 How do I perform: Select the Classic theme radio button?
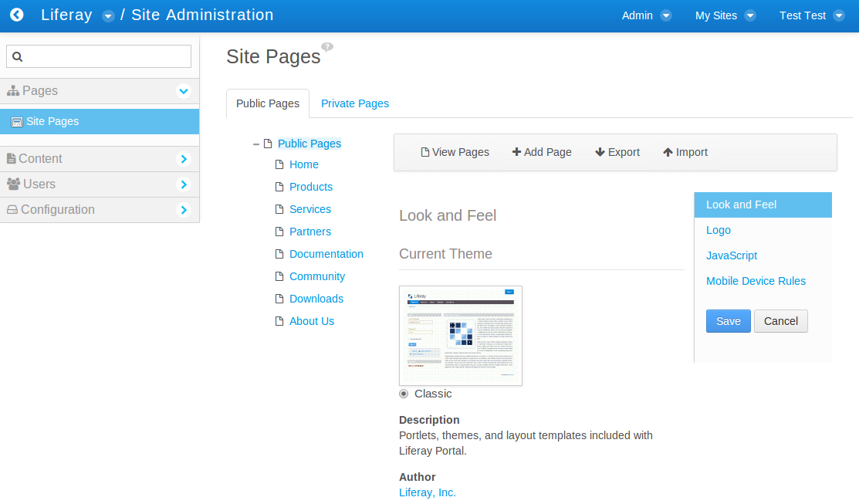(x=404, y=394)
